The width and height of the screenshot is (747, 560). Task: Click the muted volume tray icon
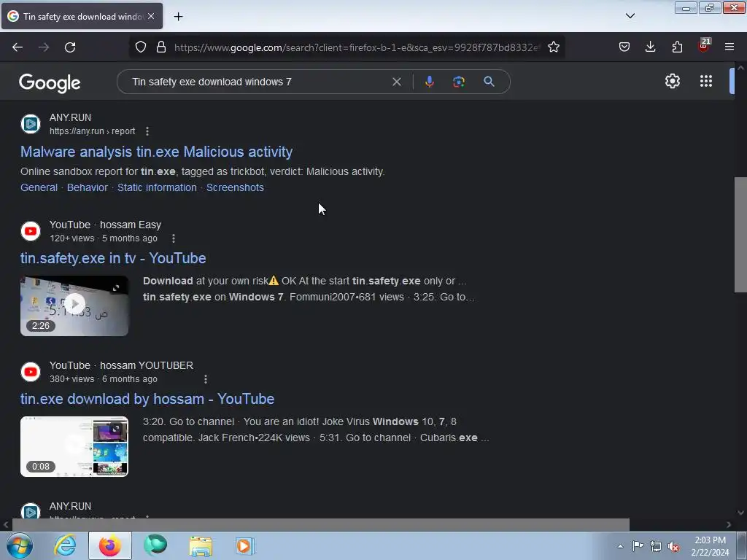point(673,546)
